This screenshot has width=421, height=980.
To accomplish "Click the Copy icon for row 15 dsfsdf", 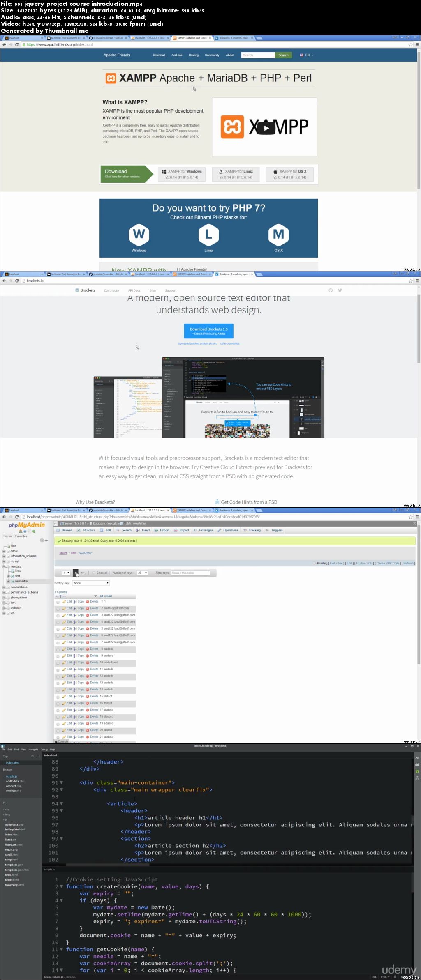I will tap(75, 696).
